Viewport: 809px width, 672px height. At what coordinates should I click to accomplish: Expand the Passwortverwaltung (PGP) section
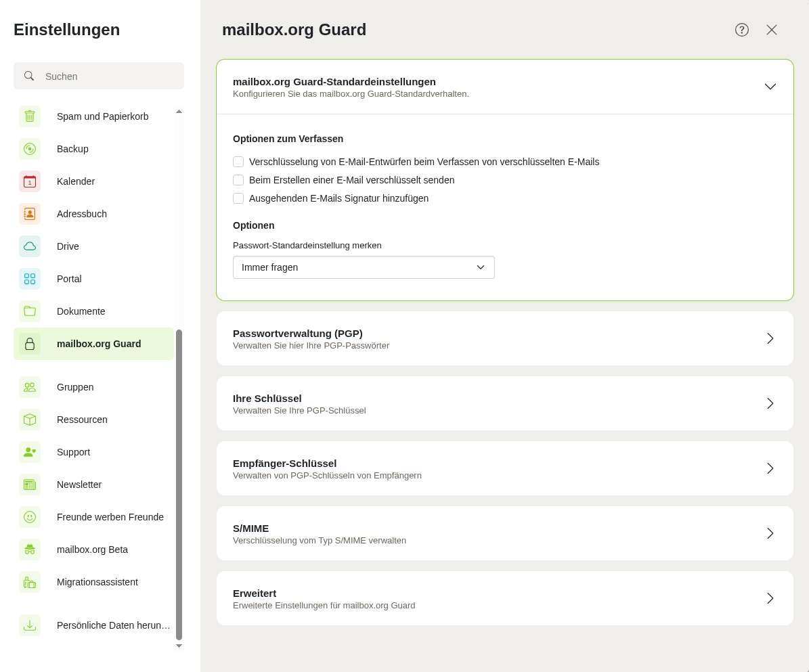(505, 339)
